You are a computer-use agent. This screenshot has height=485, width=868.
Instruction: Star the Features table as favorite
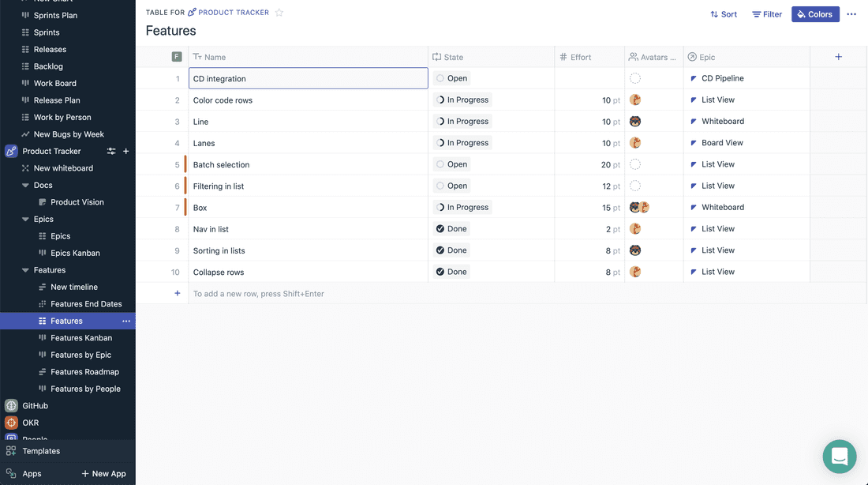pos(279,13)
